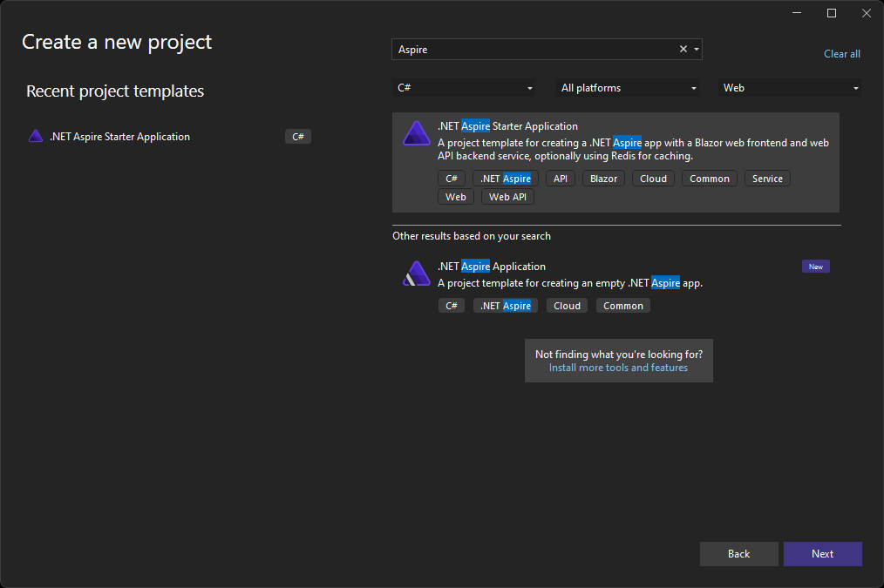Clear the Aspire search with the X icon
Screen dimensions: 884x588
coord(683,50)
